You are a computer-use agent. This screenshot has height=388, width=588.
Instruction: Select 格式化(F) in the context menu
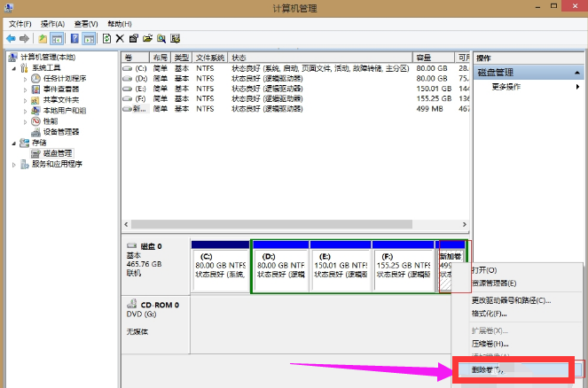pos(490,313)
